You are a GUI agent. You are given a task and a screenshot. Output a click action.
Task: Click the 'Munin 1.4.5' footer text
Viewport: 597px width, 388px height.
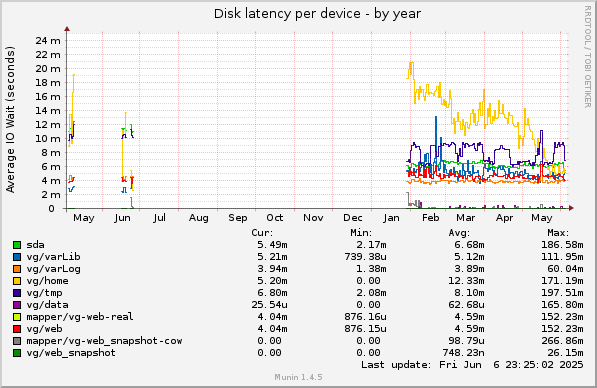pyautogui.click(x=298, y=377)
